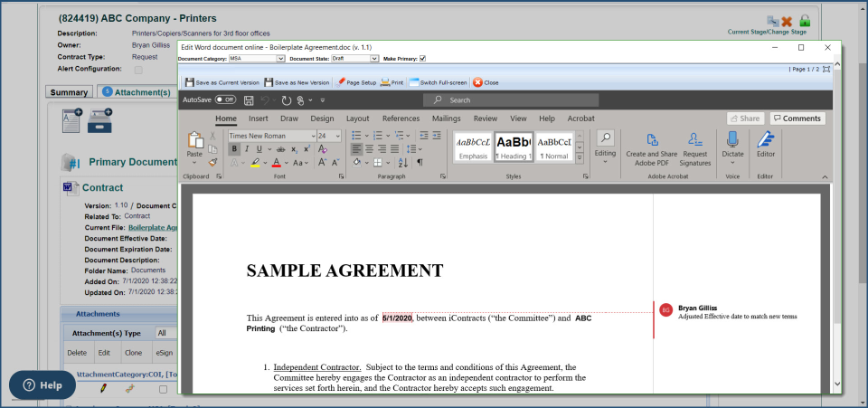This screenshot has width=868, height=408.
Task: Switch to the Design ribbon tab
Action: pyautogui.click(x=322, y=119)
